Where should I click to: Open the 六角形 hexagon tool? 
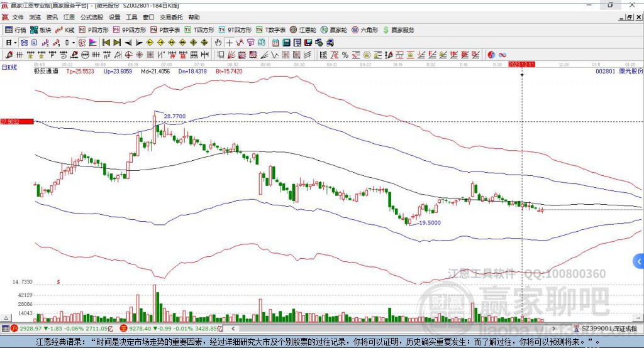(x=365, y=30)
